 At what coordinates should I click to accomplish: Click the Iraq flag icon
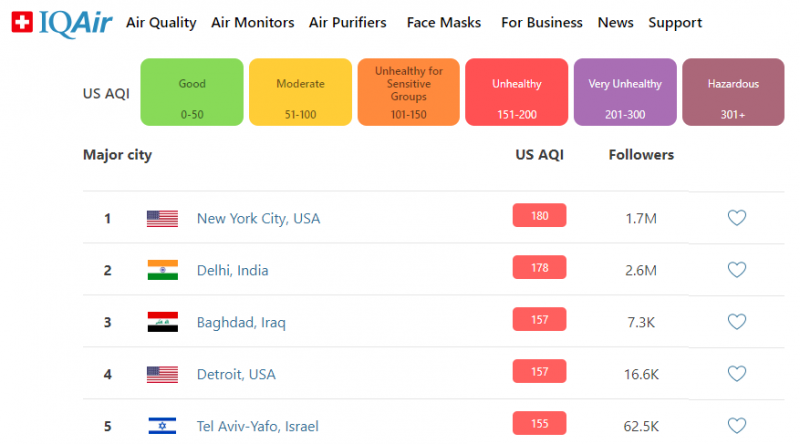click(x=162, y=322)
